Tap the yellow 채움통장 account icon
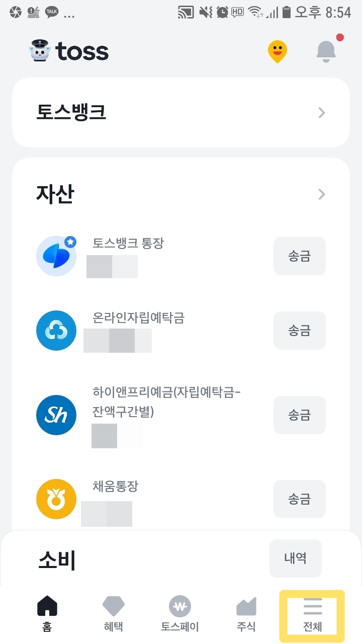 56,499
